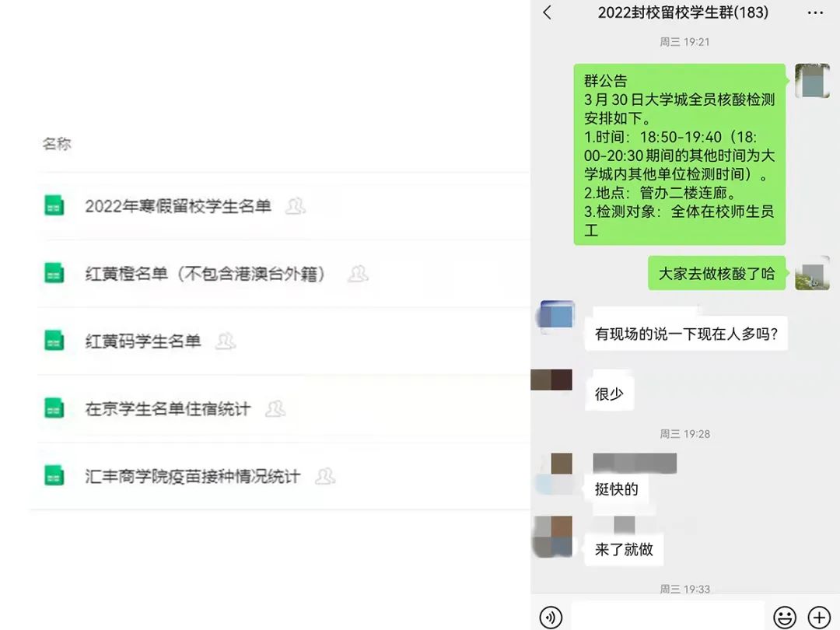Viewport: 840px width, 630px height.
Task: Click the spreadsheet icon for 红黄码学生名单
Action: pos(54,341)
